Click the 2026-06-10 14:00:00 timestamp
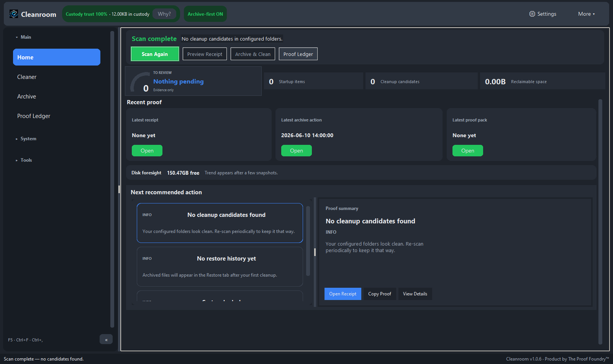613x364 pixels. (307, 135)
